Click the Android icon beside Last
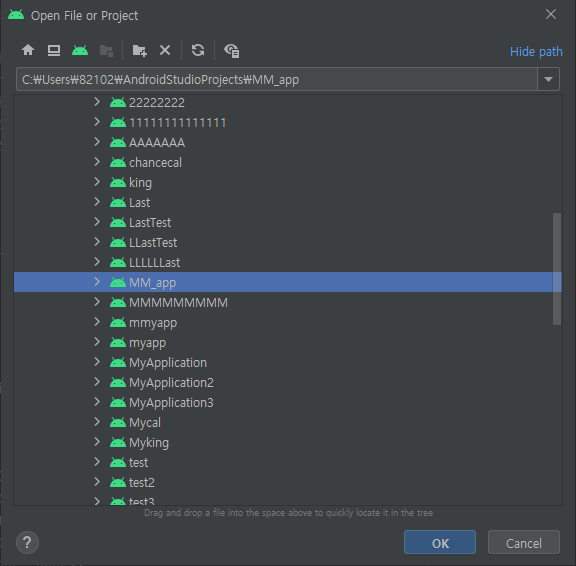 (x=118, y=202)
